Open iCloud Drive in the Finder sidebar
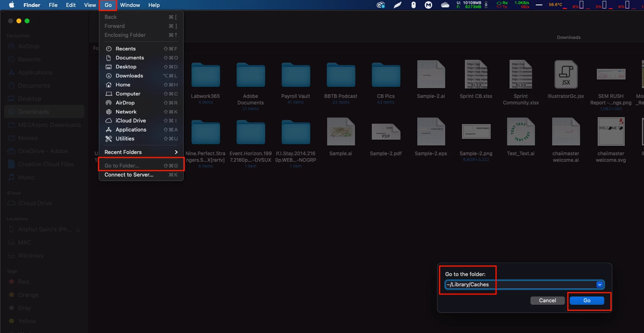Viewport: 644px width, 333px height. pyautogui.click(x=44, y=203)
